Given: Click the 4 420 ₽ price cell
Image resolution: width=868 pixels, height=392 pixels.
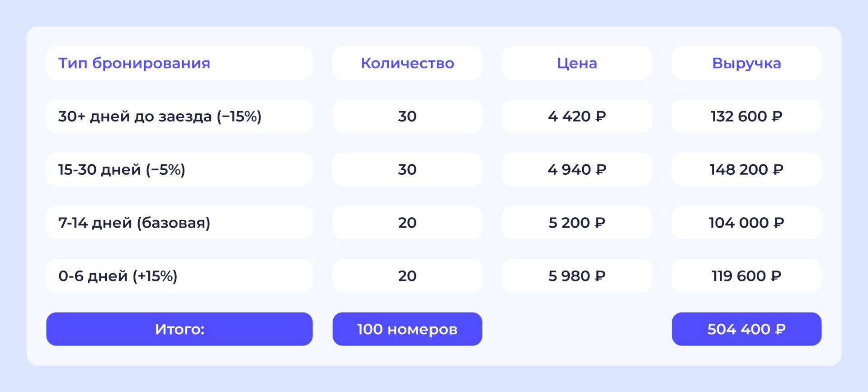Looking at the screenshot, I should pyautogui.click(x=576, y=117).
